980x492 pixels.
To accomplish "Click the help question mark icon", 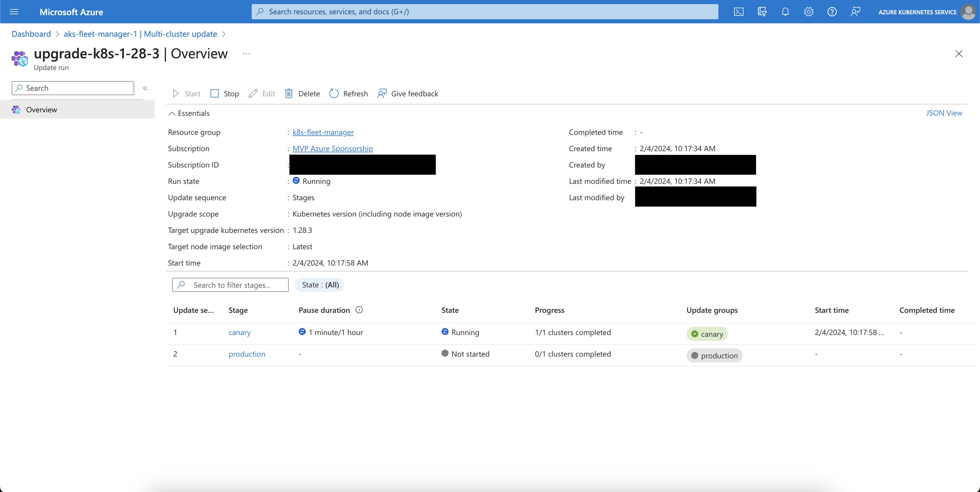I will point(832,12).
